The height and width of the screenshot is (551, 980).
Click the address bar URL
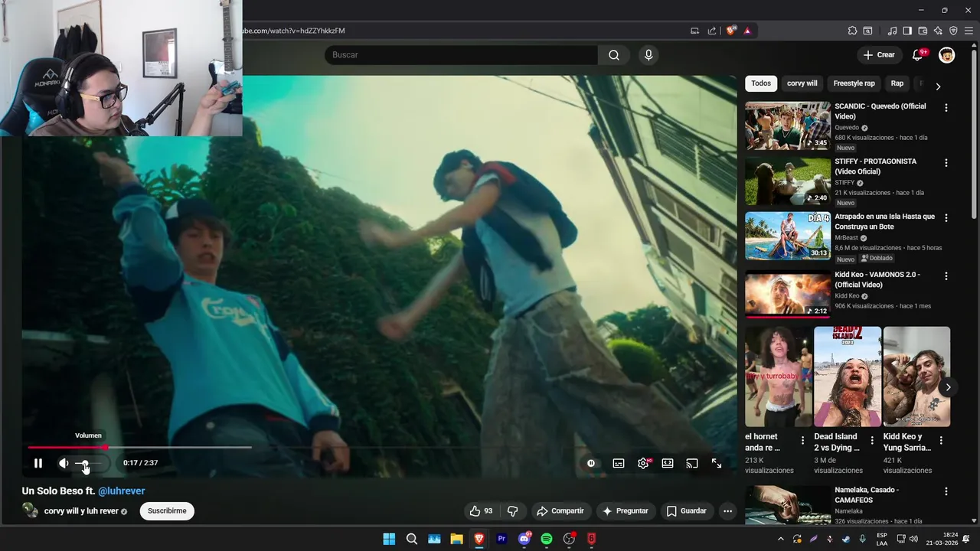coord(294,31)
